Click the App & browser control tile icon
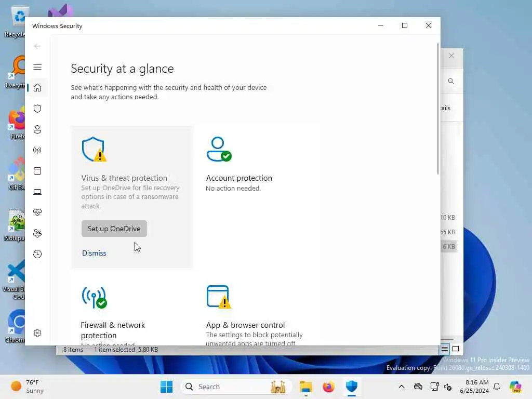Image resolution: width=532 pixels, height=399 pixels. 219,297
